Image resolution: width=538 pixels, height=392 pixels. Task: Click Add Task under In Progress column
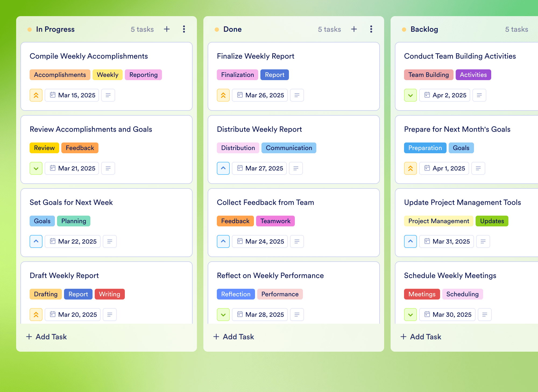coord(47,337)
